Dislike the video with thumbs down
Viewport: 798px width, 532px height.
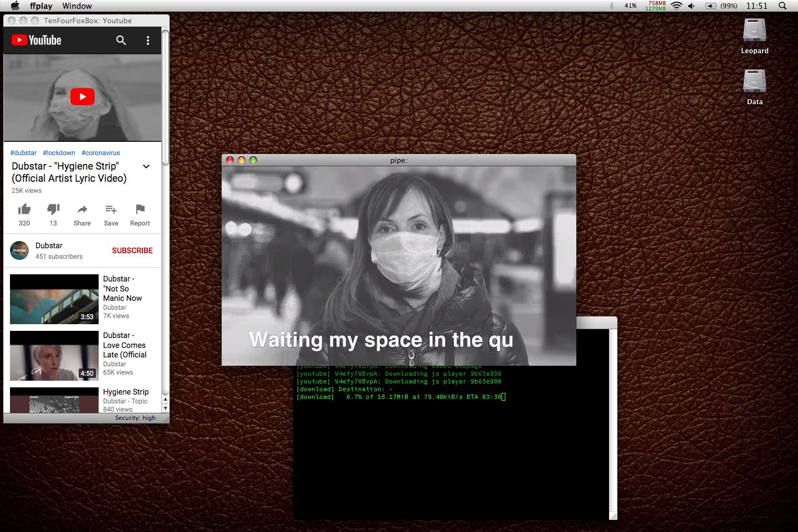[x=53, y=209]
